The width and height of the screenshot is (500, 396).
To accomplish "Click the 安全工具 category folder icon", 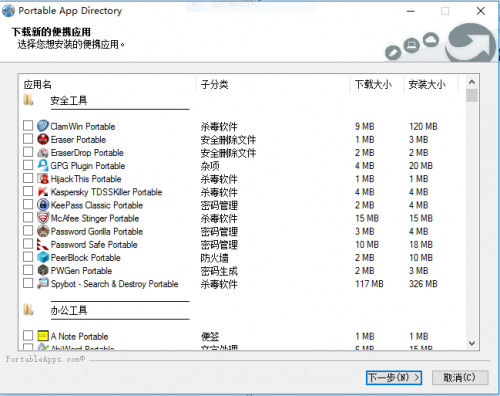I will pyautogui.click(x=29, y=100).
